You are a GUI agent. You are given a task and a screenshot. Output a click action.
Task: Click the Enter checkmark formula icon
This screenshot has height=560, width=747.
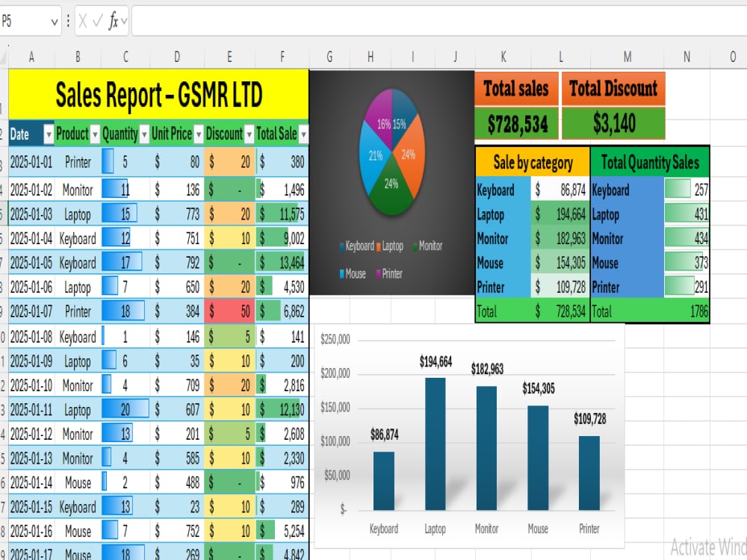(x=98, y=21)
